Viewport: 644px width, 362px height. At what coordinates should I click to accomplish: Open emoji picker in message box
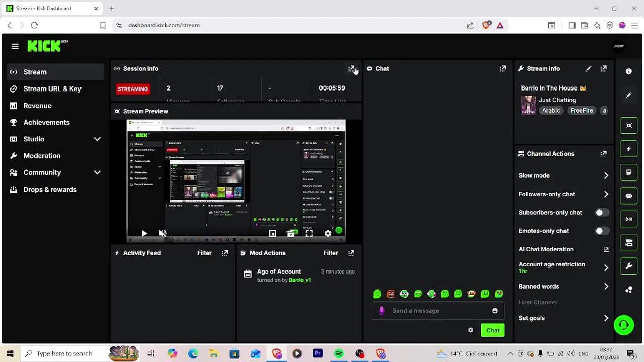click(x=495, y=311)
